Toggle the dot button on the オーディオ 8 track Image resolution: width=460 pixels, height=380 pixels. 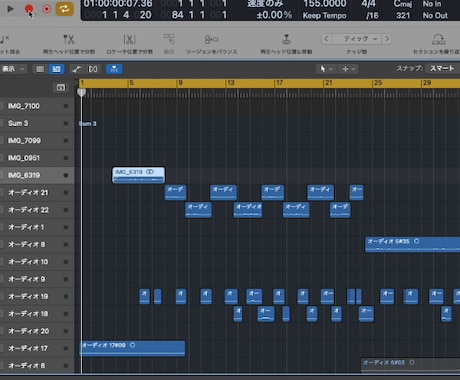66,245
